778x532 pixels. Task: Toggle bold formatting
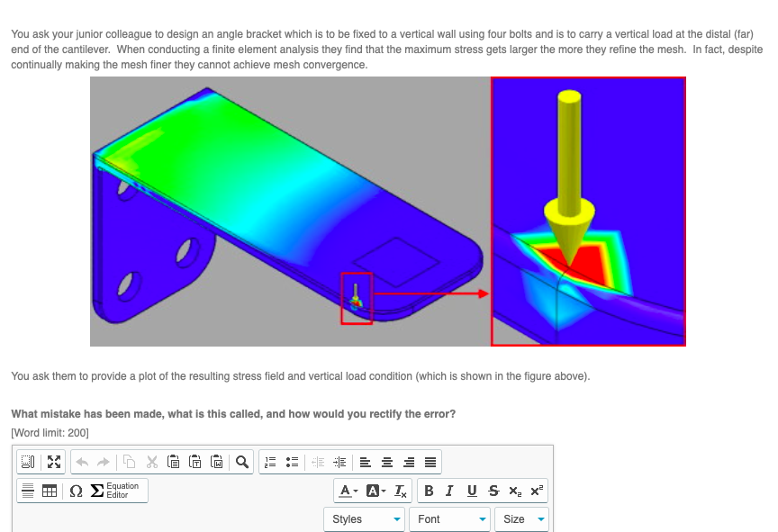point(430,491)
